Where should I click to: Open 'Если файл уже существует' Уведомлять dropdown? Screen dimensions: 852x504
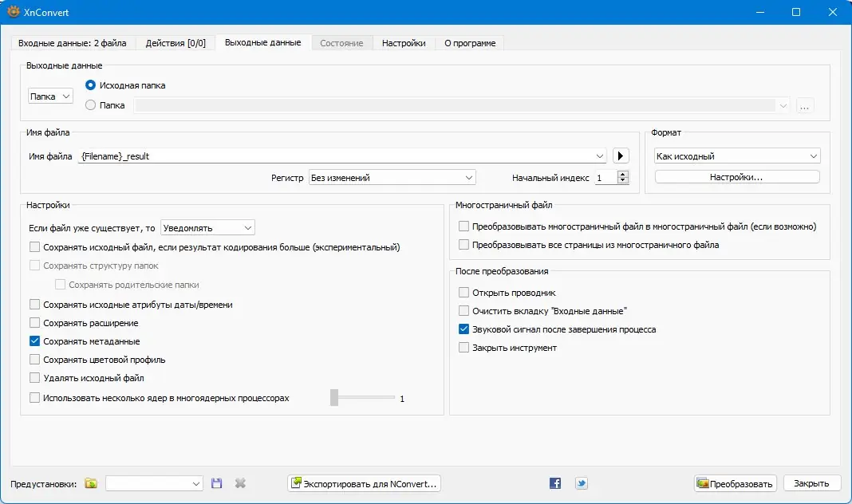[x=207, y=228]
